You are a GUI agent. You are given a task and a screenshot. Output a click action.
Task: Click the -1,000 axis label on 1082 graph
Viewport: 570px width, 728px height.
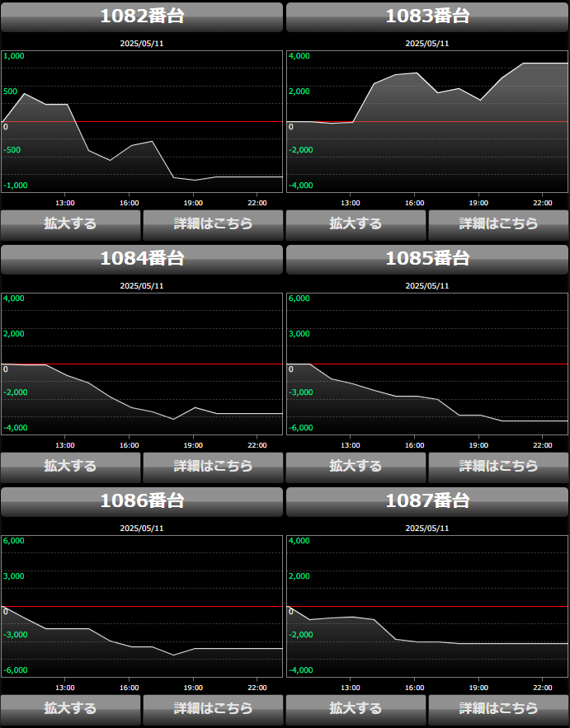coord(16,186)
